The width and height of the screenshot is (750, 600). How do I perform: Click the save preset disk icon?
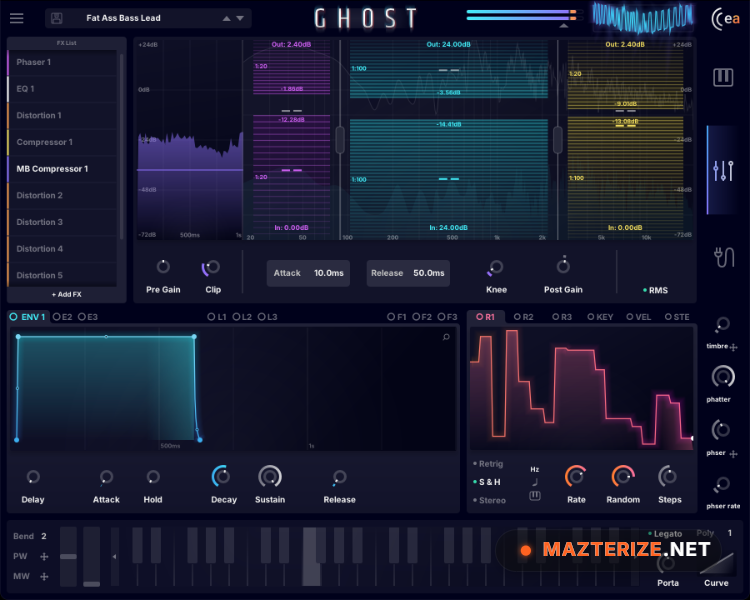click(x=56, y=18)
